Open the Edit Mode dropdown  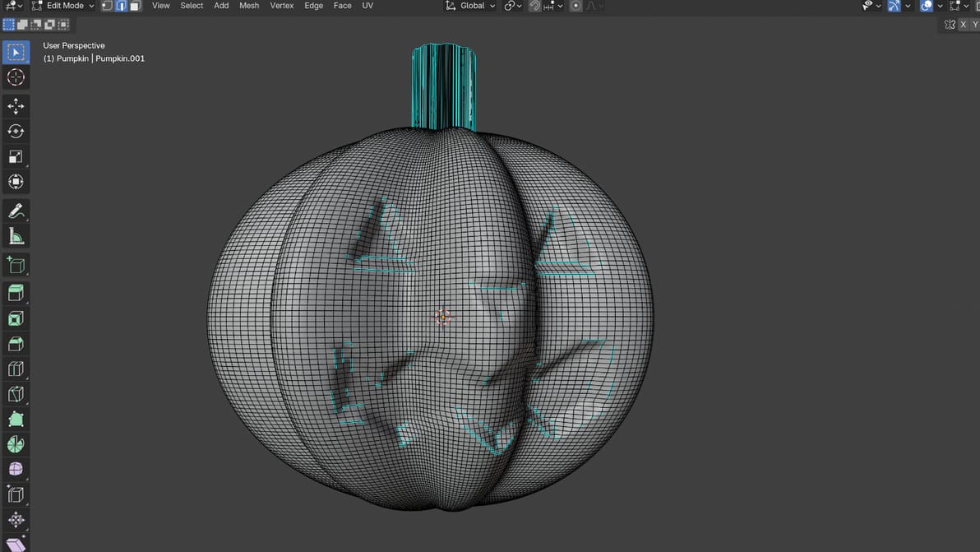[62, 6]
